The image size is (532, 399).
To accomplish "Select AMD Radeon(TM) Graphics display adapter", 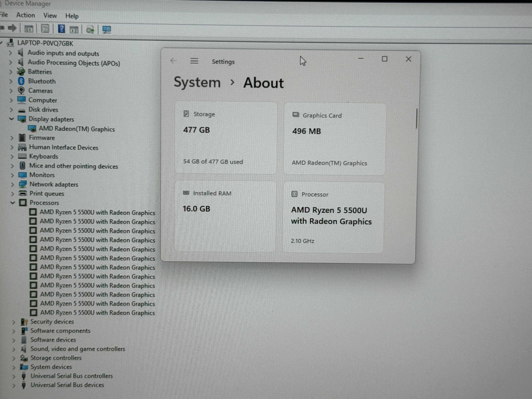I will [x=77, y=129].
